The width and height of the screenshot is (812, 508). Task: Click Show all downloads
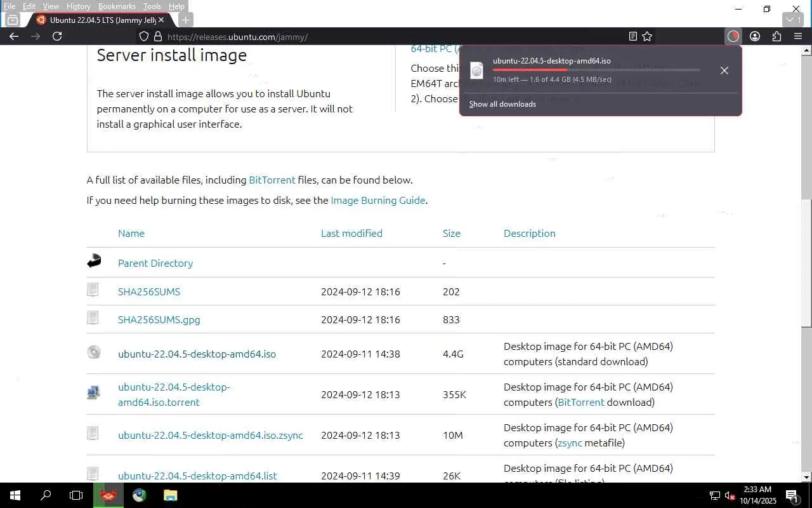502,104
